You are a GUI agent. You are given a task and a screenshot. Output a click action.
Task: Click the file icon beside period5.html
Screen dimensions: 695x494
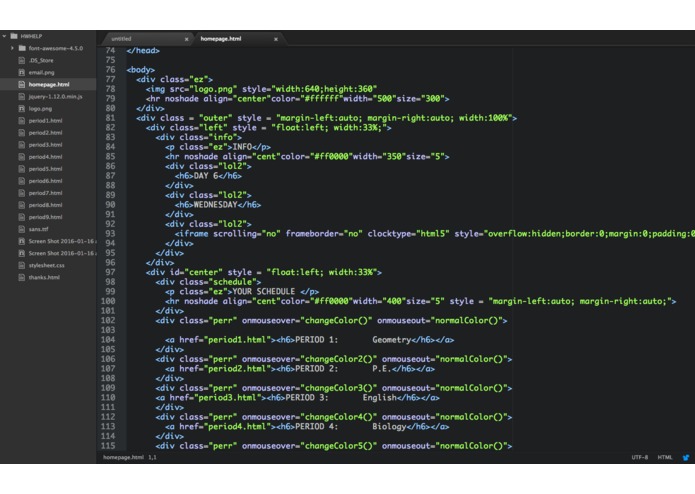pos(21,169)
